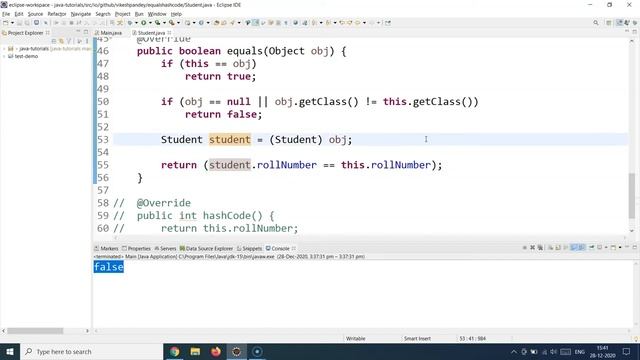Click the Windows taskbar search box
The height and width of the screenshot is (360, 640).
(91, 351)
